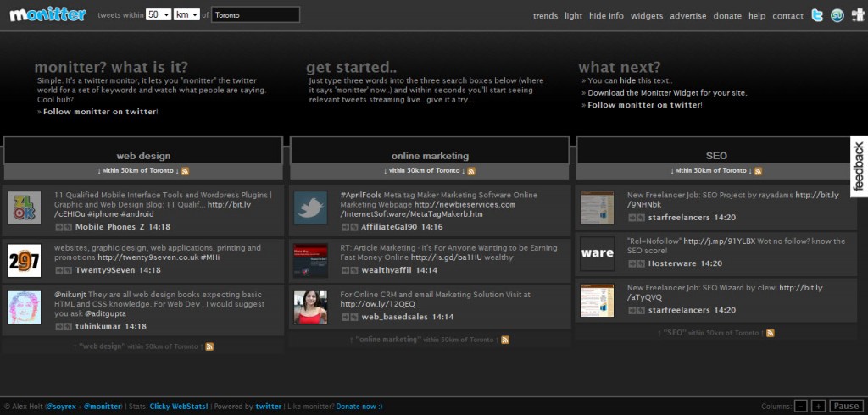Open the distance unit dropdown showing km
The image size is (868, 415).
tap(186, 15)
